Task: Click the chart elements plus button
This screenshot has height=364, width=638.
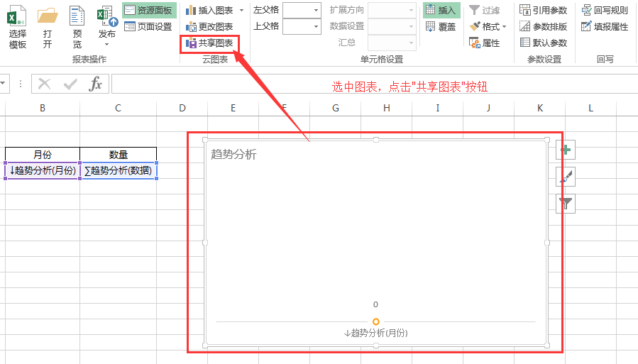Action: 566,150
